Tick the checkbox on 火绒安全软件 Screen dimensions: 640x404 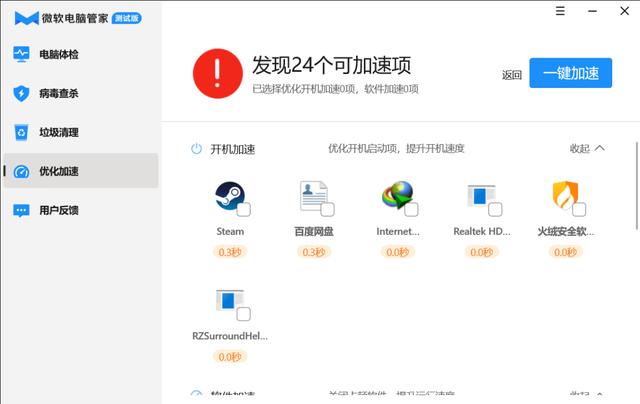coord(579,209)
